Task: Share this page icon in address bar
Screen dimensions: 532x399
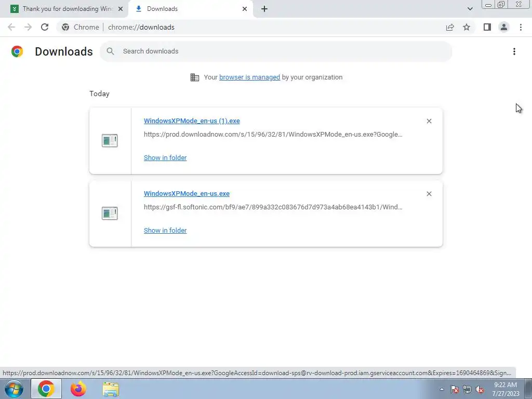Action: coord(450,27)
